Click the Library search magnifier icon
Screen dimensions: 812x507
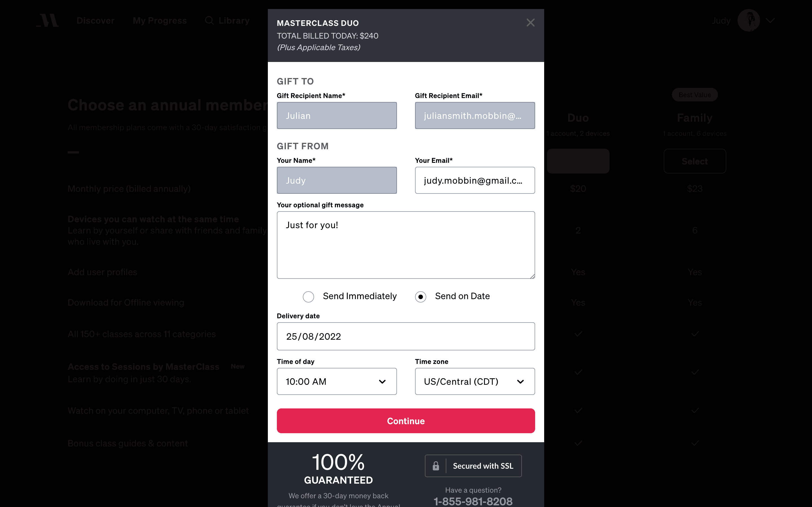coord(209,21)
